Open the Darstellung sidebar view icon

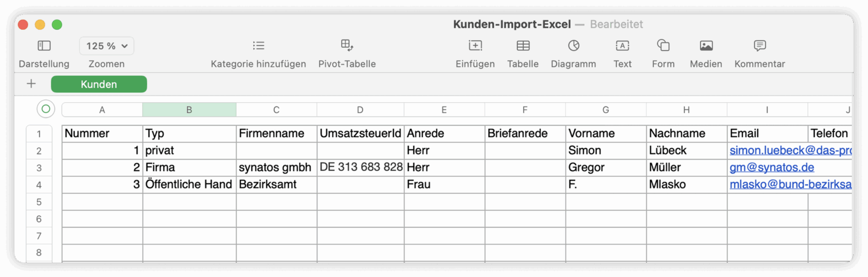[44, 46]
